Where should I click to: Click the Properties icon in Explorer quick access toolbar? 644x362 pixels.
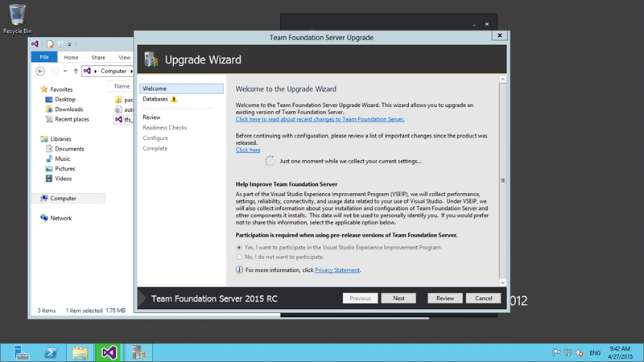50,44
